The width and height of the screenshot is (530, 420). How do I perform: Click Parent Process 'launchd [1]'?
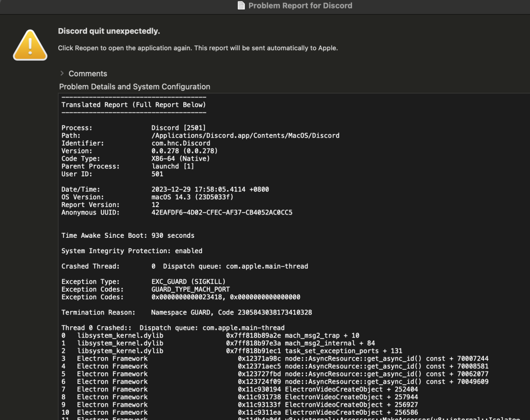coord(173,166)
